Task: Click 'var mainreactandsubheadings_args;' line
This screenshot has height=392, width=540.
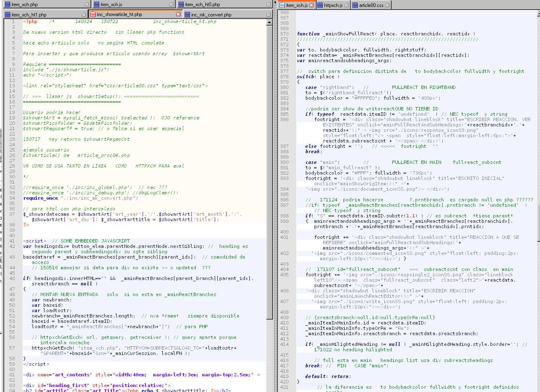Action: (344, 61)
